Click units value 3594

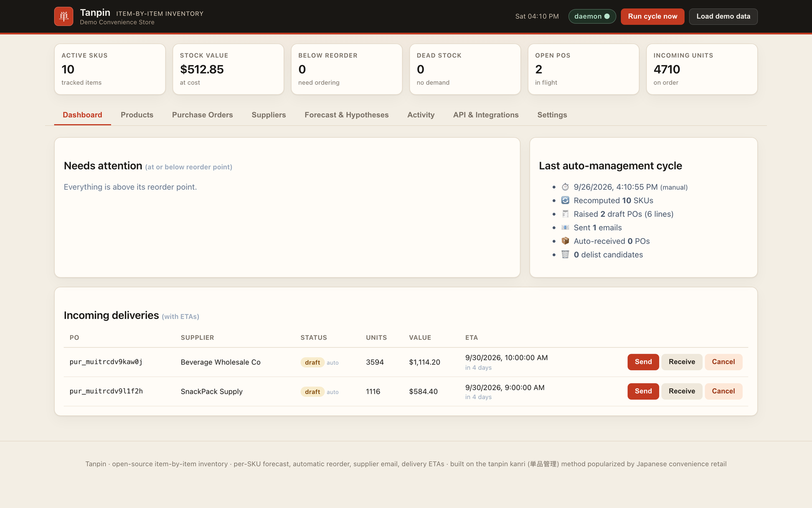[x=375, y=362]
